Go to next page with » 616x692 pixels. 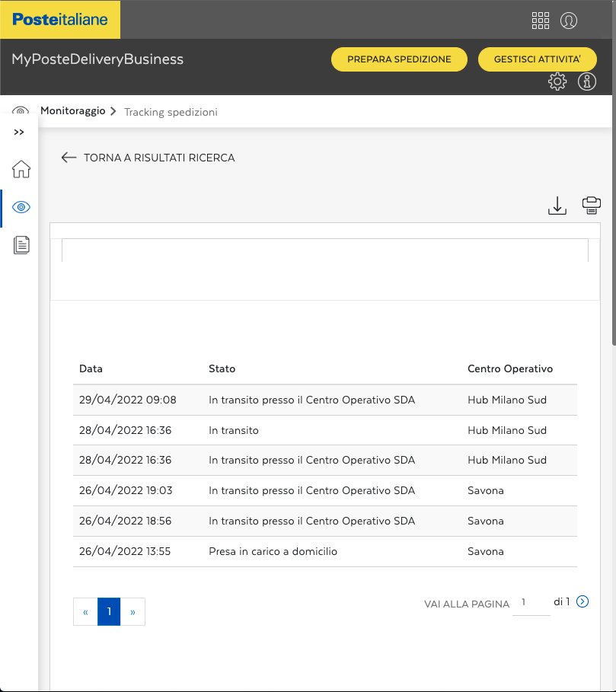coord(132,611)
